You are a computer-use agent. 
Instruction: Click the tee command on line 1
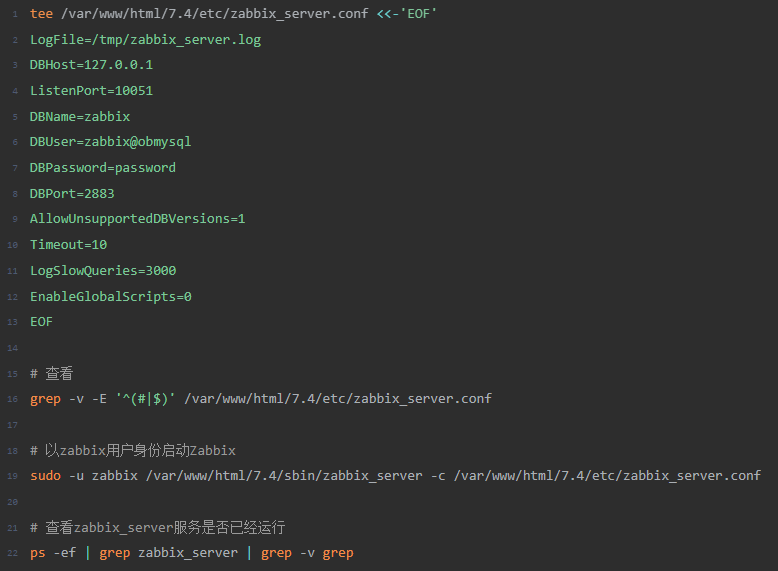tap(41, 14)
